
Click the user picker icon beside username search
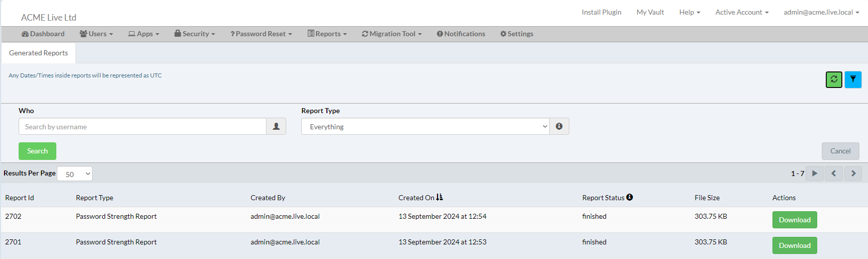[x=276, y=127]
